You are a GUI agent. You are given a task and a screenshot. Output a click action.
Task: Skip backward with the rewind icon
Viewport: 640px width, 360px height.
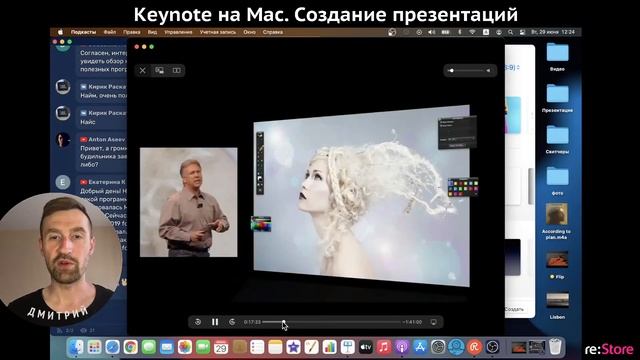coord(198,322)
